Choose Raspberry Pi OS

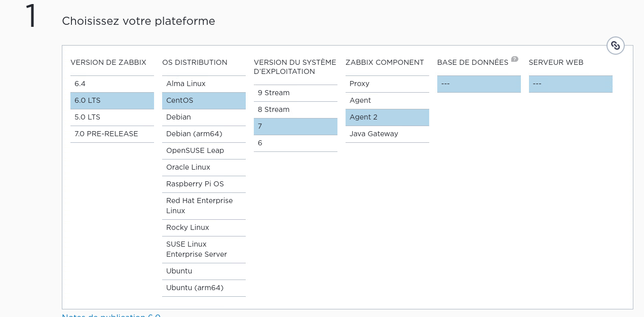click(204, 184)
